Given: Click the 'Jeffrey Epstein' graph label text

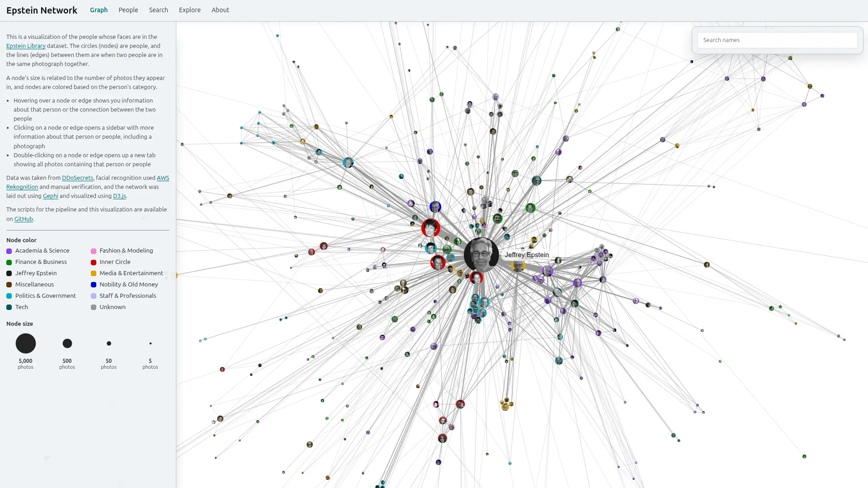Looking at the screenshot, I should (527, 255).
